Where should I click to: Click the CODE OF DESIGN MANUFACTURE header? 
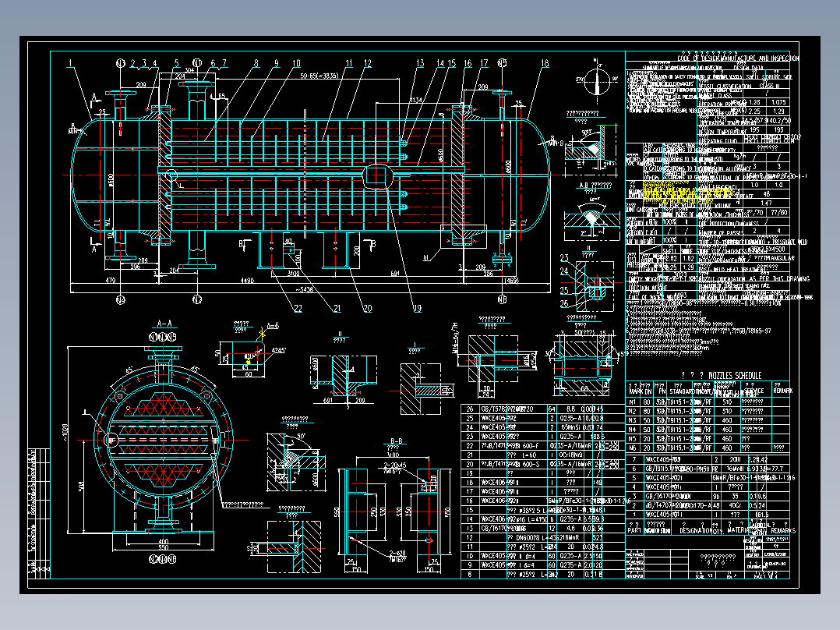click(738, 58)
